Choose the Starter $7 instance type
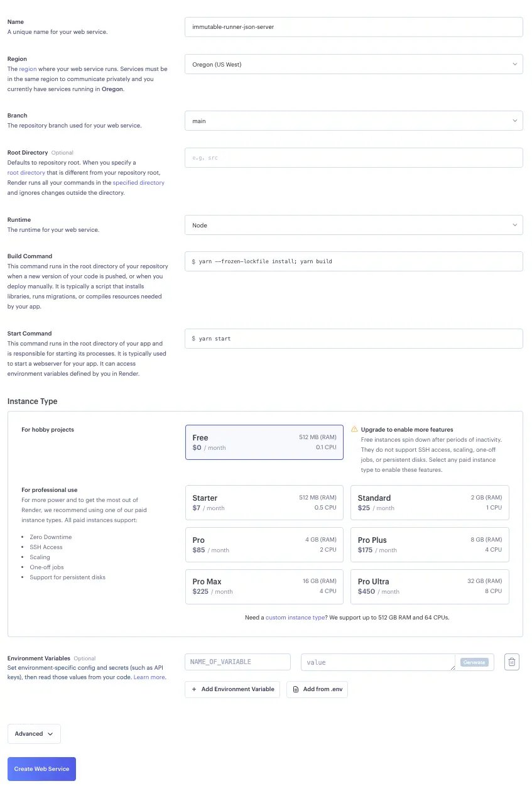 pyautogui.click(x=264, y=503)
